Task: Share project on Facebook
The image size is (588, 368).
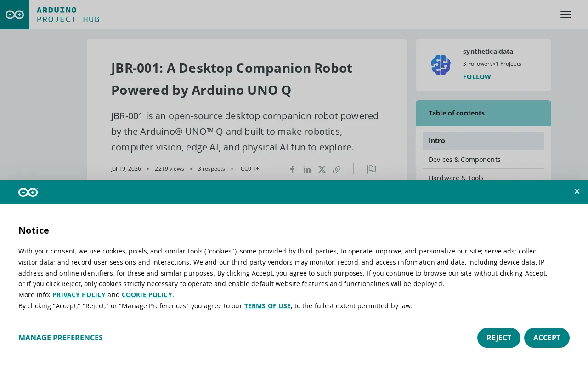Action: point(293,169)
